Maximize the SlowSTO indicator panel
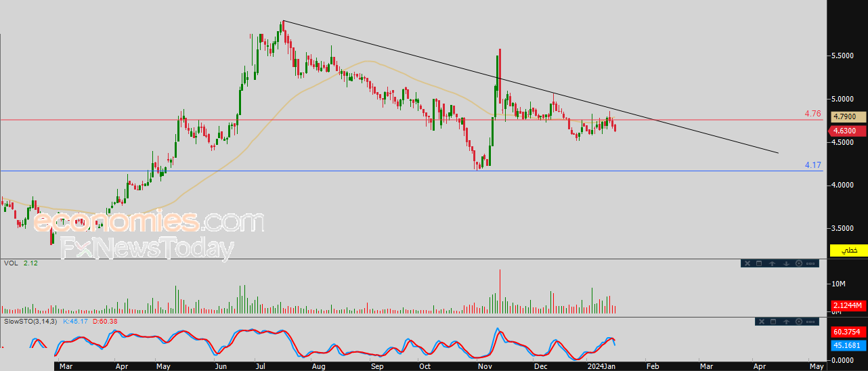 pyautogui.click(x=773, y=322)
